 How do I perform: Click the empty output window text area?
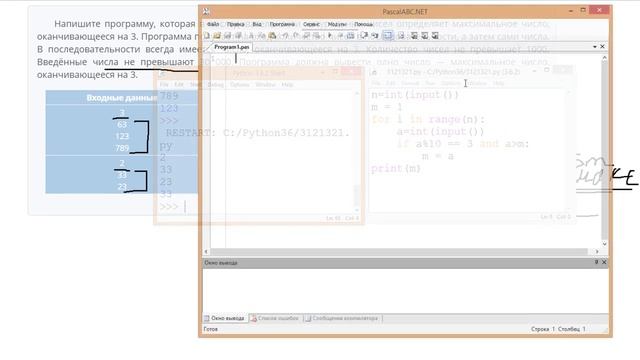point(405,291)
